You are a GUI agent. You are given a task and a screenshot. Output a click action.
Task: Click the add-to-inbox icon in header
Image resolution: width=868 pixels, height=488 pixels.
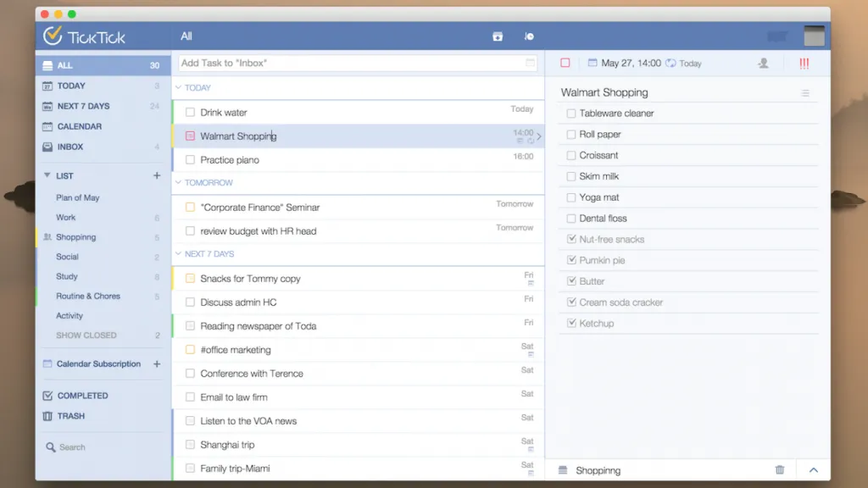[498, 36]
